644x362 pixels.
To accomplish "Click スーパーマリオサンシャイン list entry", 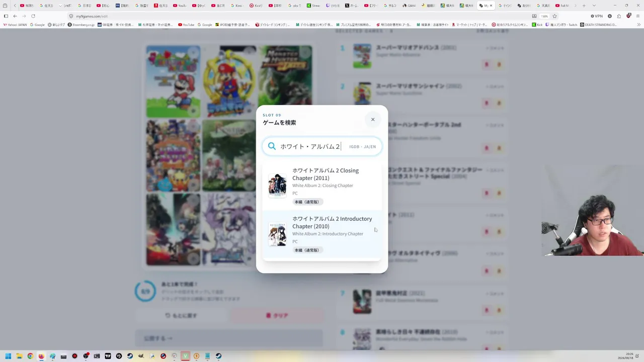I will coord(422,94).
